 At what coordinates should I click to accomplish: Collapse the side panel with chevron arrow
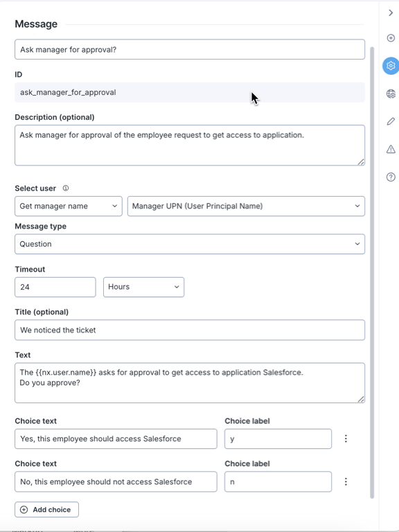tap(391, 13)
